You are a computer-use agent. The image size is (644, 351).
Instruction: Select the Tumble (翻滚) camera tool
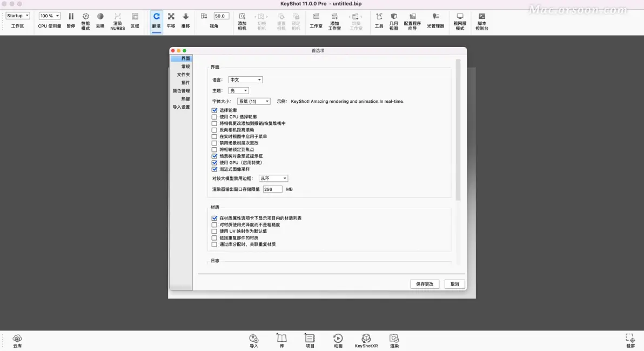(157, 16)
